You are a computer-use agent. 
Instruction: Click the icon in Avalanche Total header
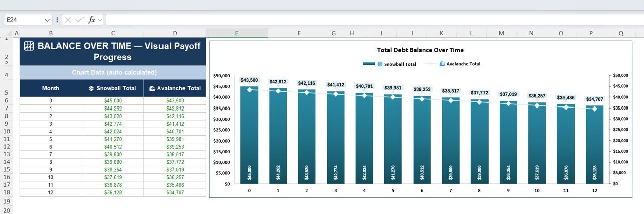152,88
